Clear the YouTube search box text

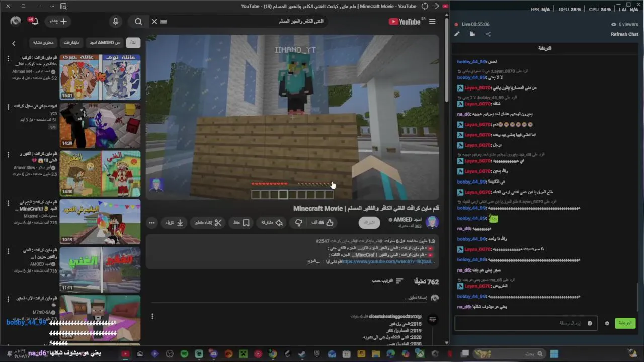pyautogui.click(x=154, y=22)
